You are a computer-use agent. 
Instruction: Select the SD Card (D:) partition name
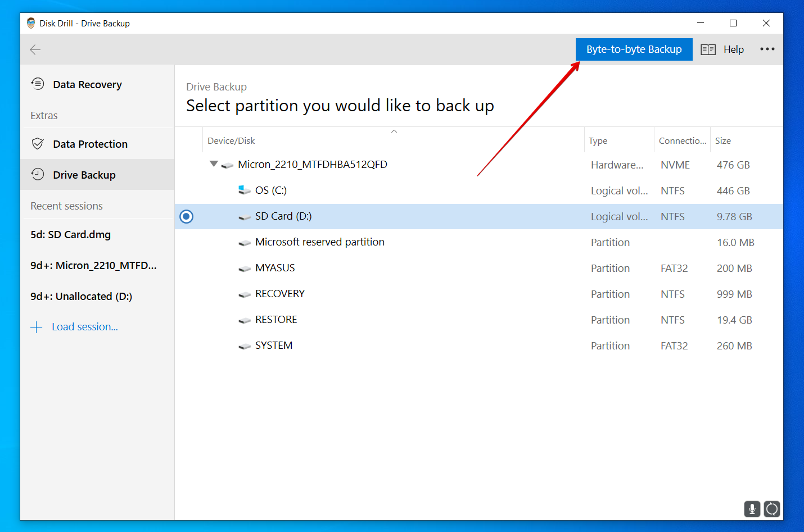pos(283,216)
